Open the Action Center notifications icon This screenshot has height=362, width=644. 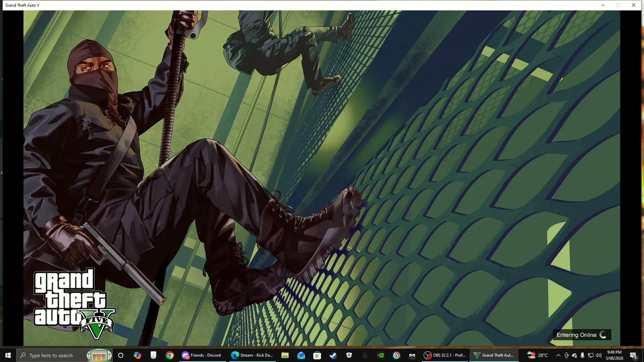coord(633,355)
